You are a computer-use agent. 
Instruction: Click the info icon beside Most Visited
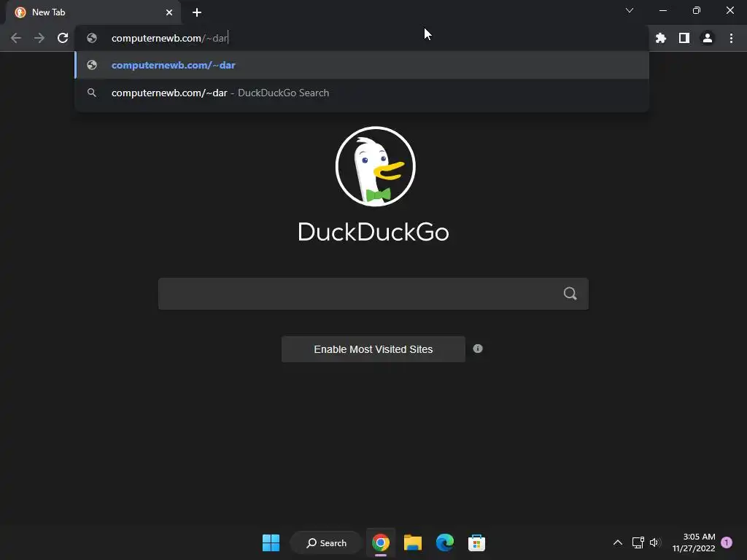tap(478, 349)
